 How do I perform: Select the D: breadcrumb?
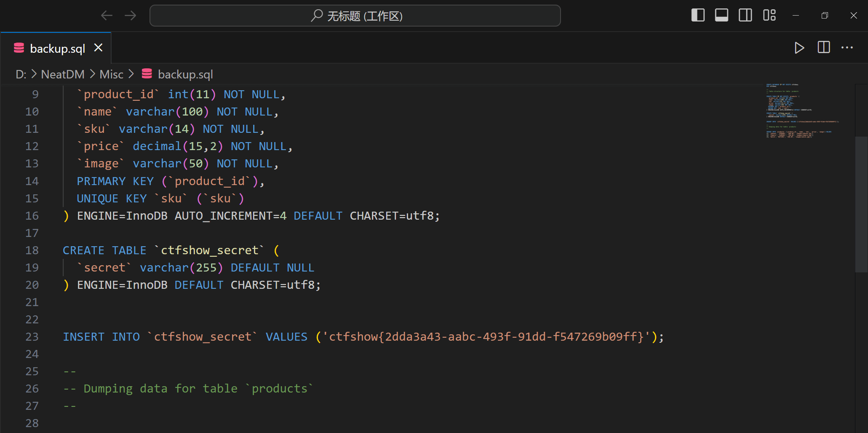(x=21, y=75)
